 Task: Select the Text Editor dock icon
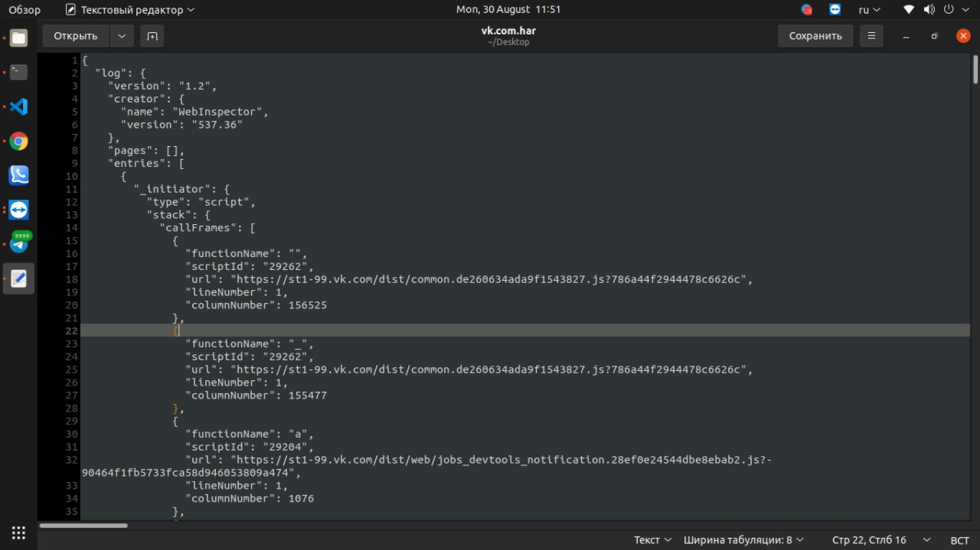(18, 278)
